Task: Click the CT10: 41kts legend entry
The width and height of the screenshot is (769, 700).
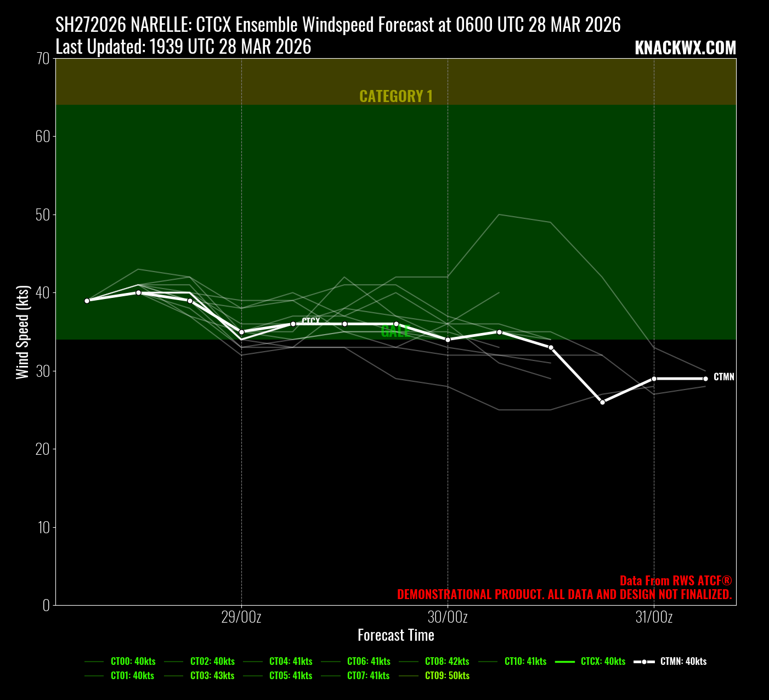Action: pos(525,661)
